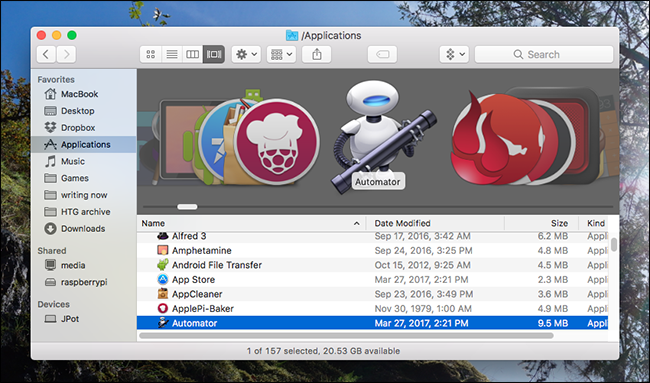Sort by the Size column header
This screenshot has height=383, width=650.
(x=541, y=223)
